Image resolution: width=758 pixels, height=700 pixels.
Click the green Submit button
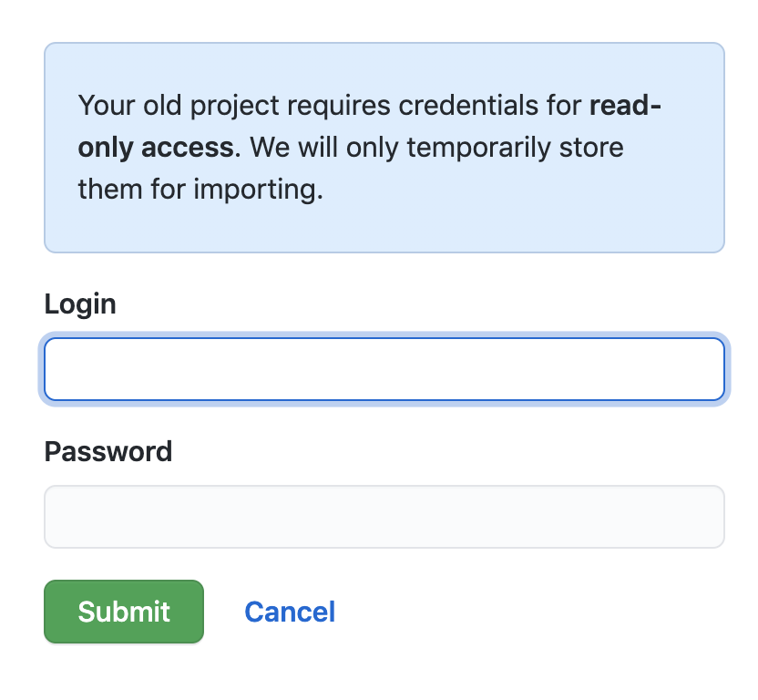point(124,612)
